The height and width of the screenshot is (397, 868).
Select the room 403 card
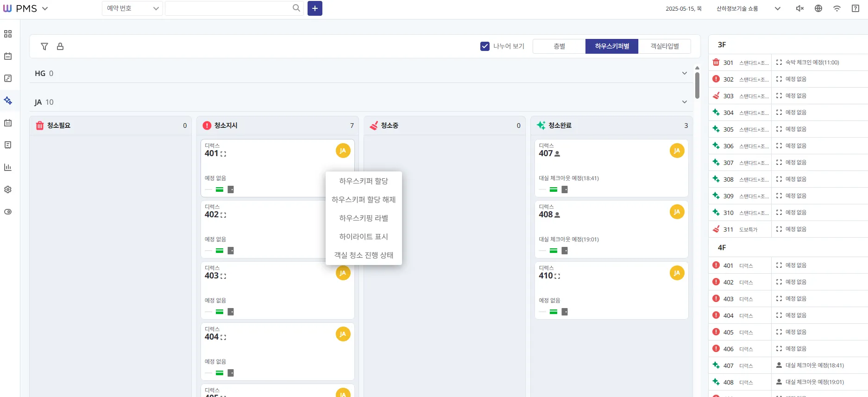[x=277, y=290]
